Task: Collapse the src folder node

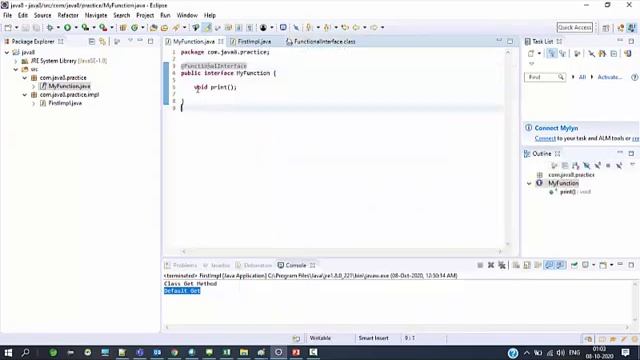Action: [x=16, y=69]
